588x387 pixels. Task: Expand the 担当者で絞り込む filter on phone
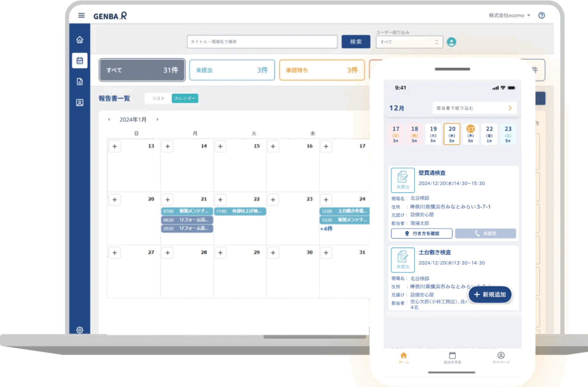(x=474, y=108)
